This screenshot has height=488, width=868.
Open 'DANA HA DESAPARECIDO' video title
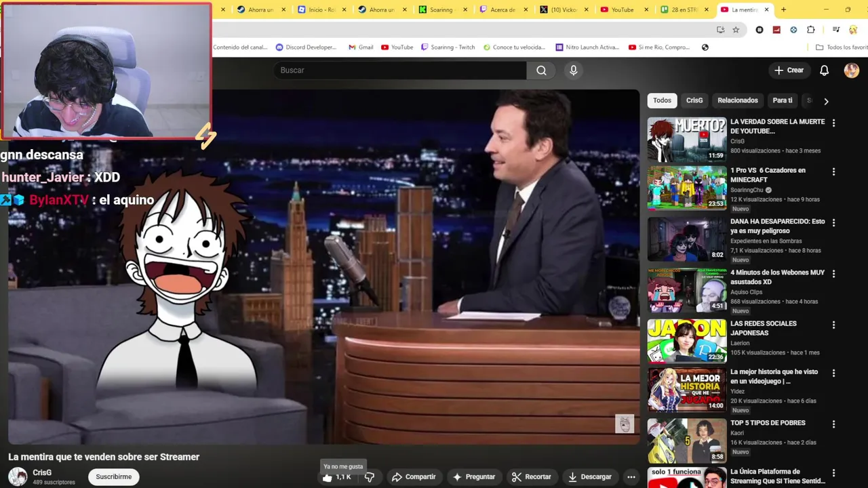click(x=778, y=226)
